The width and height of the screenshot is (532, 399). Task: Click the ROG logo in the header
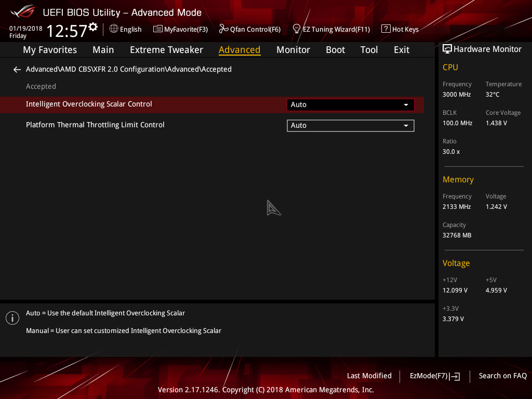click(23, 12)
